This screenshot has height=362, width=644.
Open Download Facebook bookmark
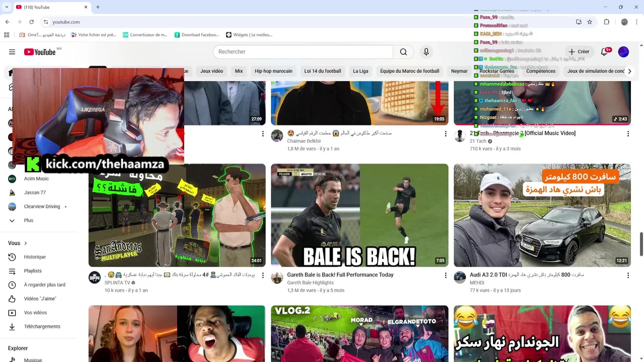(197, 35)
